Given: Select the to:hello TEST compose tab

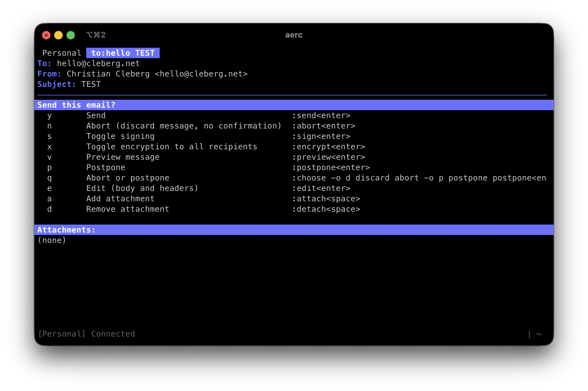Looking at the screenshot, I should [123, 53].
